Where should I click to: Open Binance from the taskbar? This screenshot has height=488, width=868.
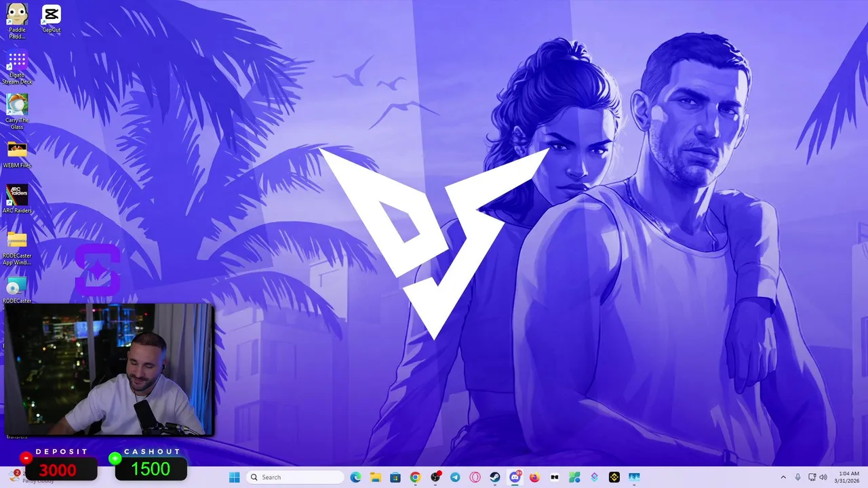point(614,477)
